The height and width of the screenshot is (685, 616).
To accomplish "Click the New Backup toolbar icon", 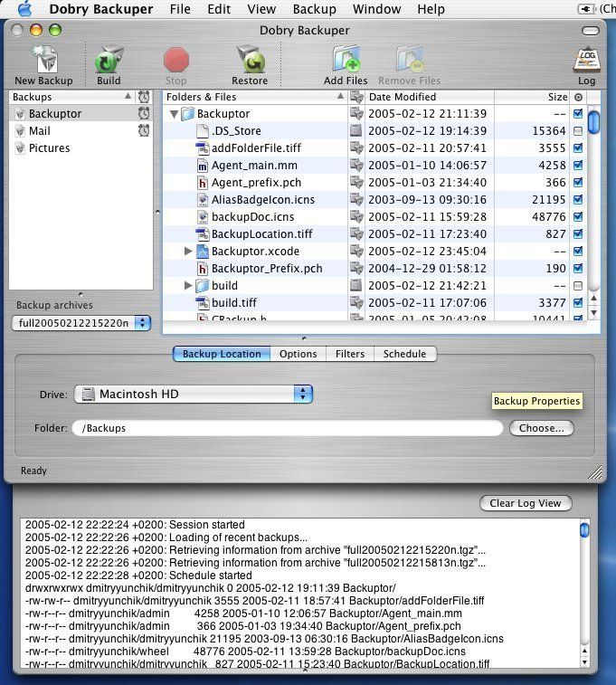I will [44, 60].
